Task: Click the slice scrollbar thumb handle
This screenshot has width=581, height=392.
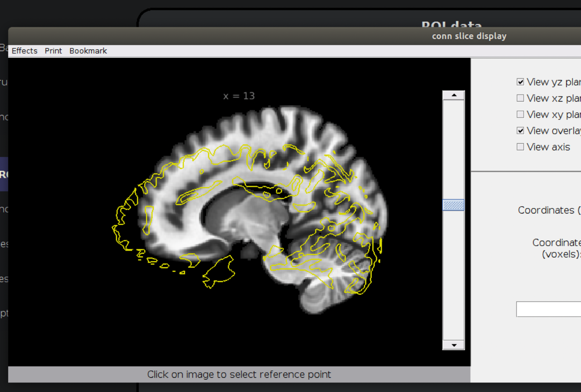Action: (453, 205)
